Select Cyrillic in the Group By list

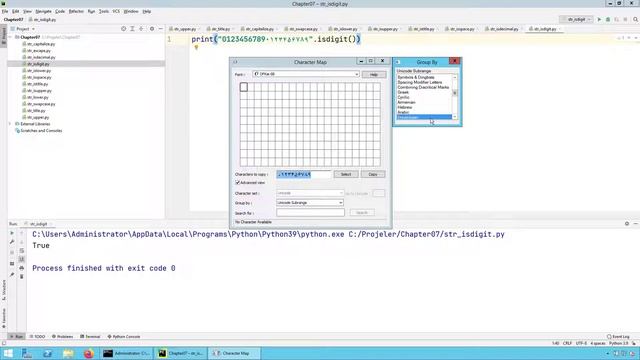403,98
